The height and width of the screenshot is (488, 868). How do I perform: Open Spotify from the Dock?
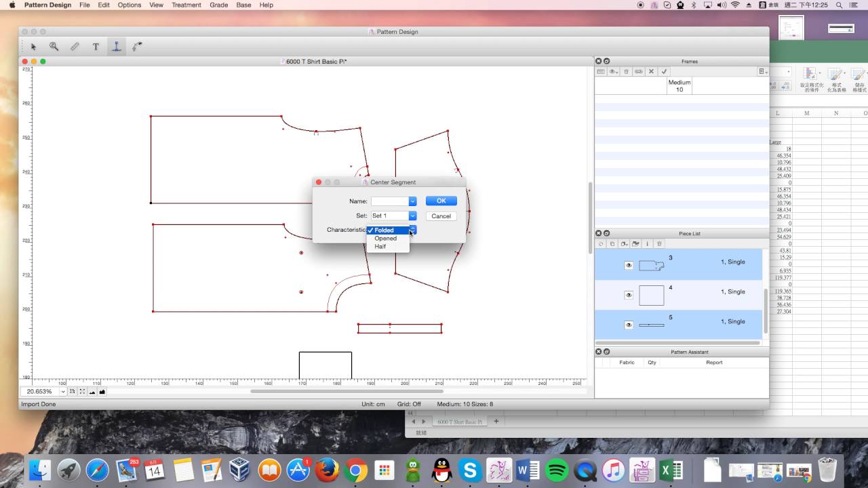coord(556,470)
